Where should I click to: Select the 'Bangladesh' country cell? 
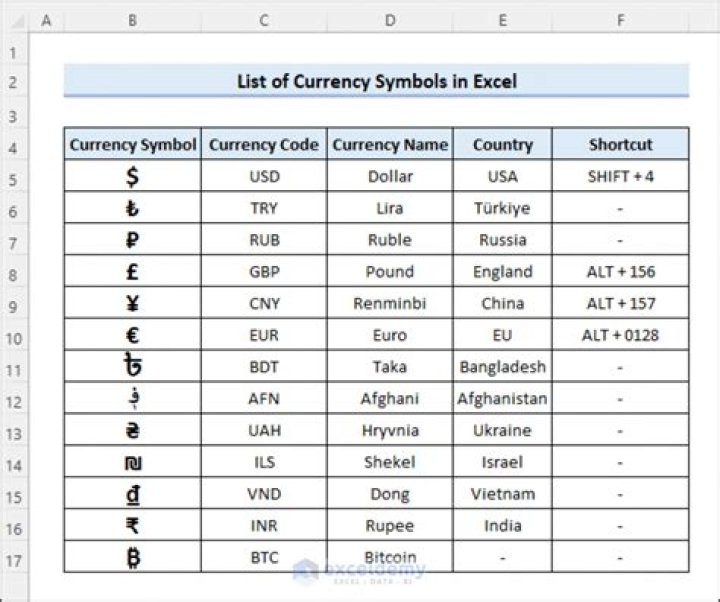coord(502,367)
